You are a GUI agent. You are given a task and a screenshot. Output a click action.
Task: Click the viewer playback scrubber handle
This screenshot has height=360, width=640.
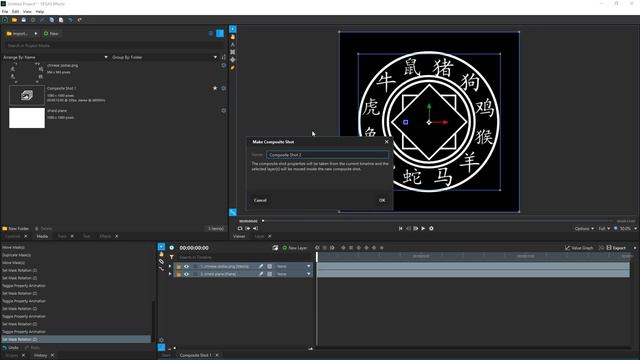click(x=263, y=221)
